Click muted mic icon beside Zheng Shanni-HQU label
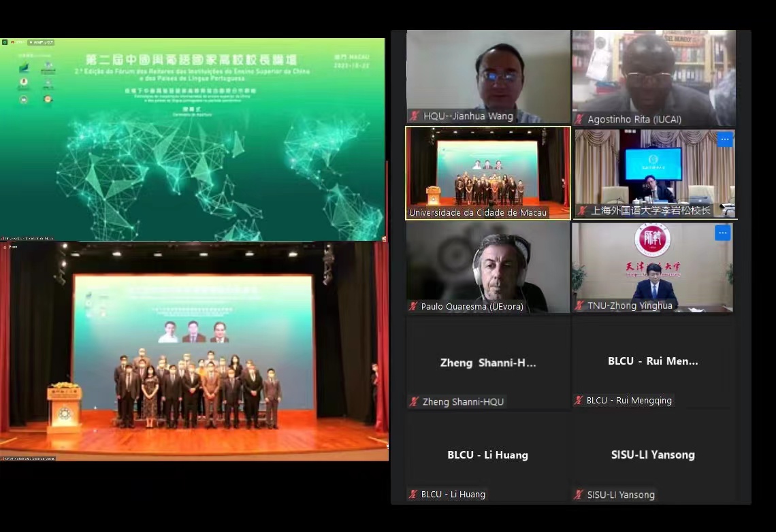776x532 pixels. tap(414, 402)
